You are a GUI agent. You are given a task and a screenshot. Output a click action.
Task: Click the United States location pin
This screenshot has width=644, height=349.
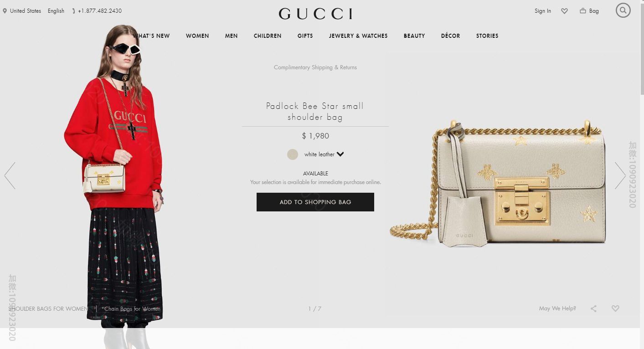tap(5, 11)
